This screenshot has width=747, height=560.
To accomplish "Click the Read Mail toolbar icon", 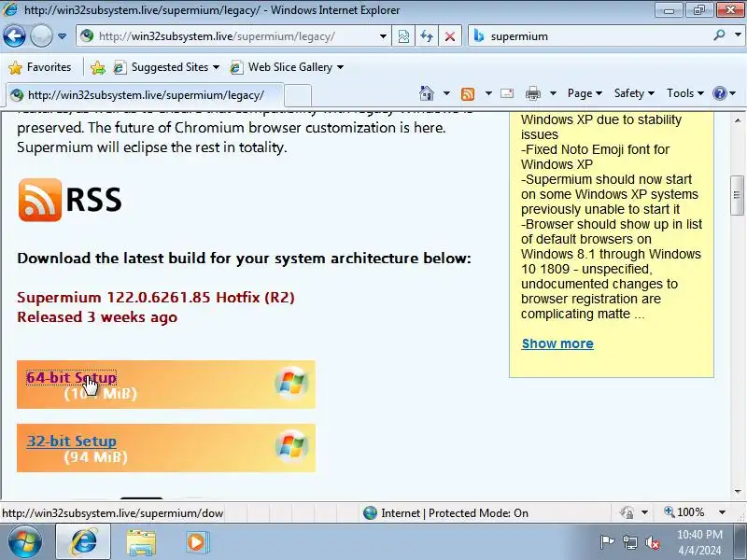I will pyautogui.click(x=507, y=93).
